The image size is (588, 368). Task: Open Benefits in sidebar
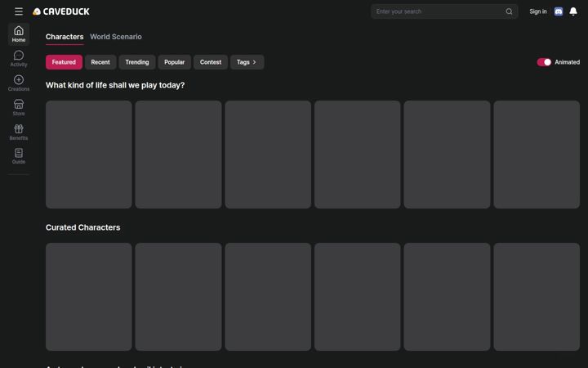click(18, 132)
